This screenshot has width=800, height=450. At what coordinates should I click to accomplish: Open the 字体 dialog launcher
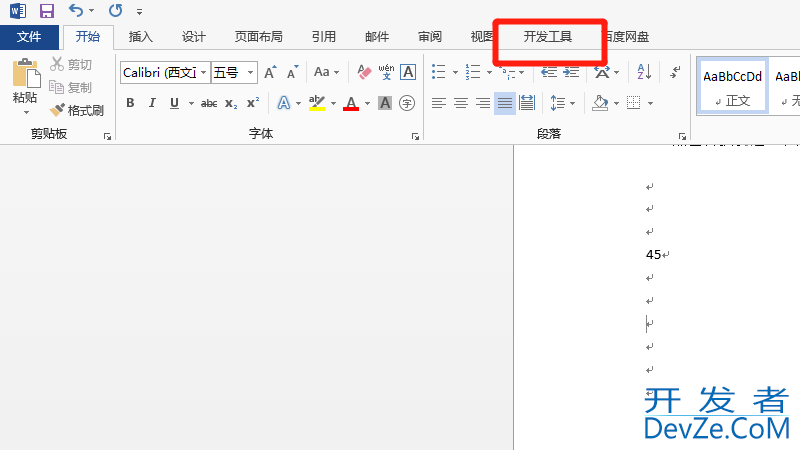415,136
